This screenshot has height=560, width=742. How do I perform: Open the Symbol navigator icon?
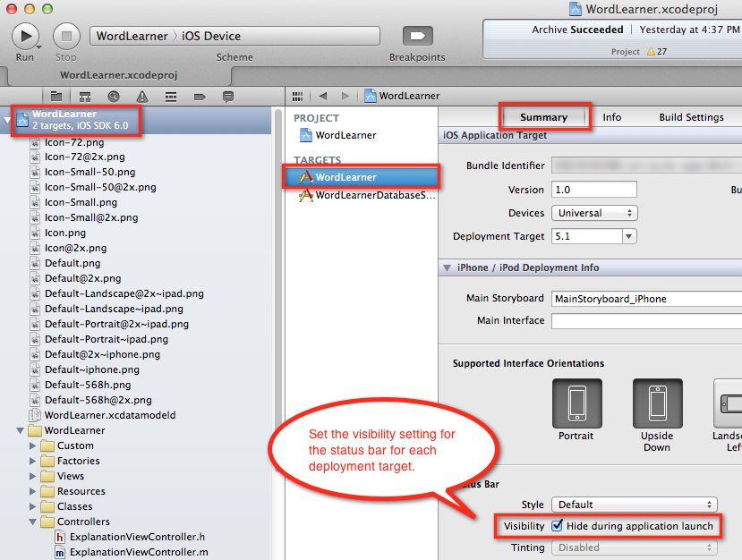(85, 97)
